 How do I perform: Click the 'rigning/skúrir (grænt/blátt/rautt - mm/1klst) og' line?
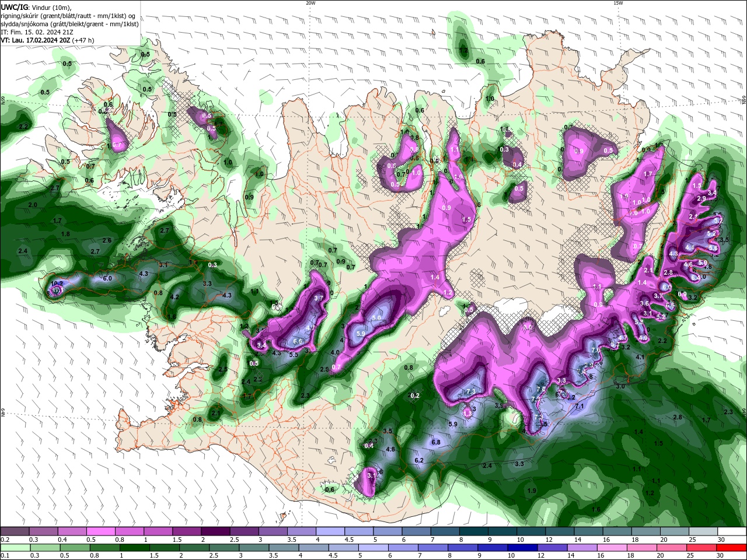pyautogui.click(x=69, y=16)
